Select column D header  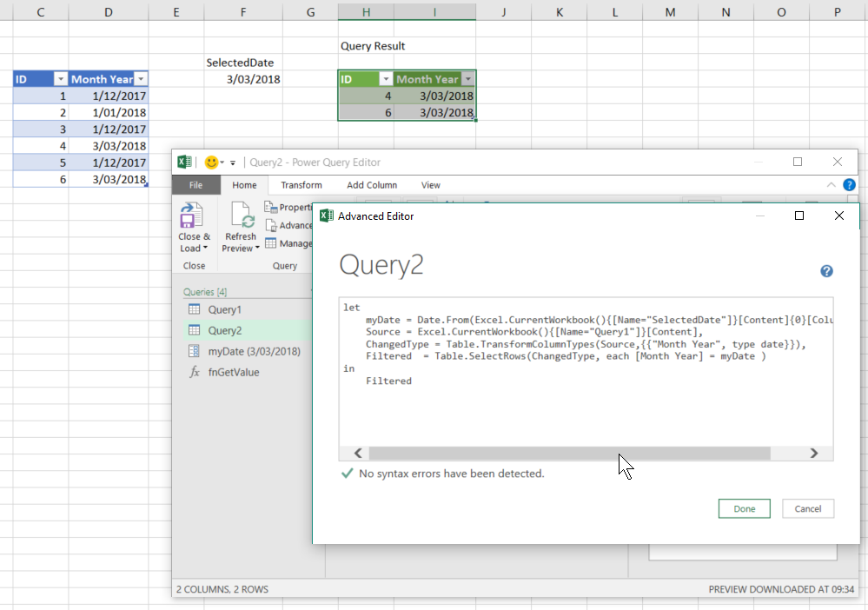(x=108, y=11)
